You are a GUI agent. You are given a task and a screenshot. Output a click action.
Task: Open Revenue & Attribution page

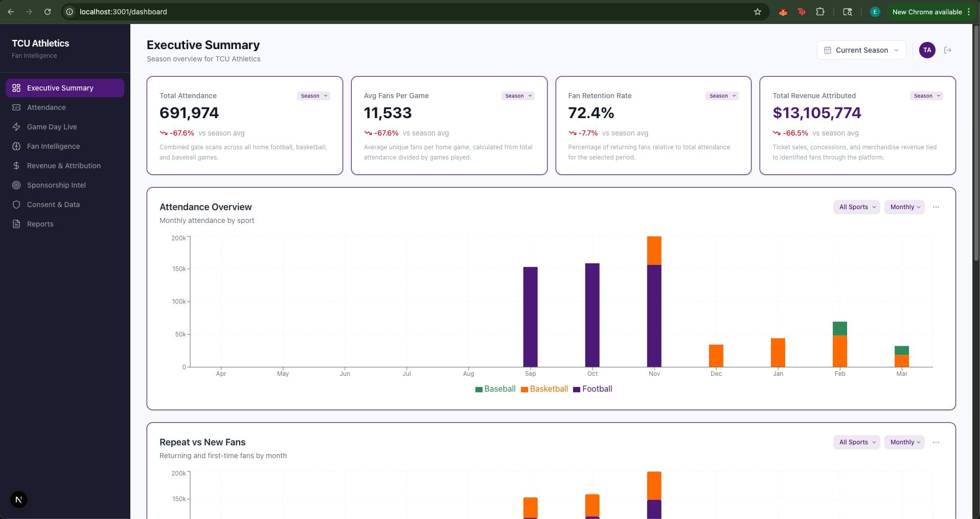point(65,166)
